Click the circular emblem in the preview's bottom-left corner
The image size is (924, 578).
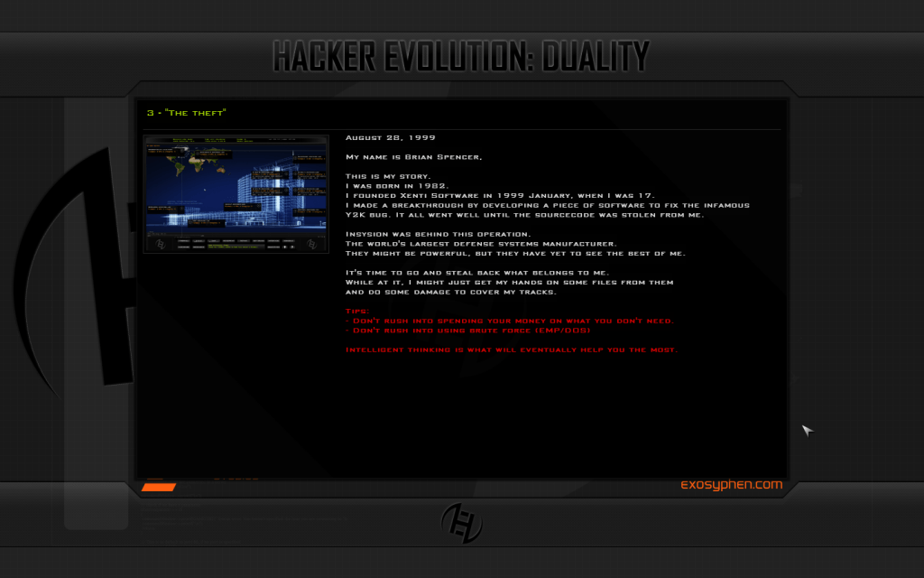[x=160, y=244]
